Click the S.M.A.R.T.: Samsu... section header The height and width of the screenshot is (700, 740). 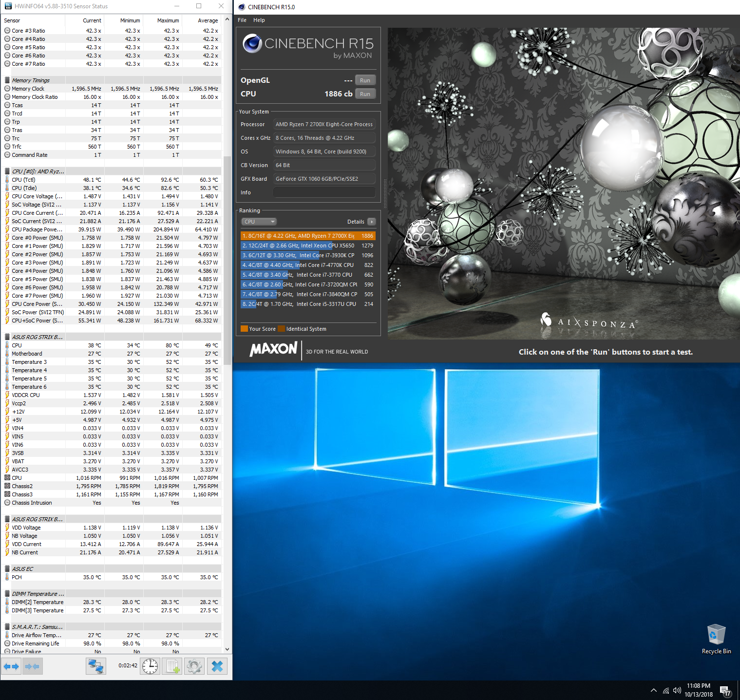[112, 627]
